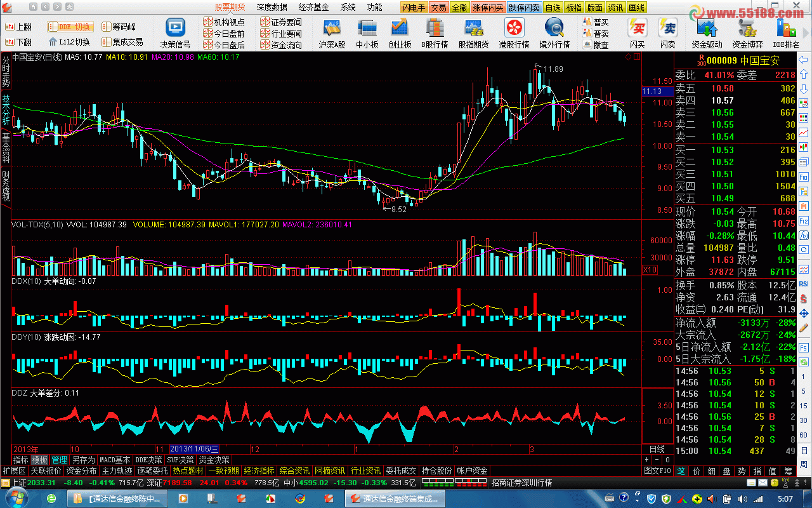Open the 委托成交 bottom tab
The height and width of the screenshot is (508, 812).
coord(402,471)
